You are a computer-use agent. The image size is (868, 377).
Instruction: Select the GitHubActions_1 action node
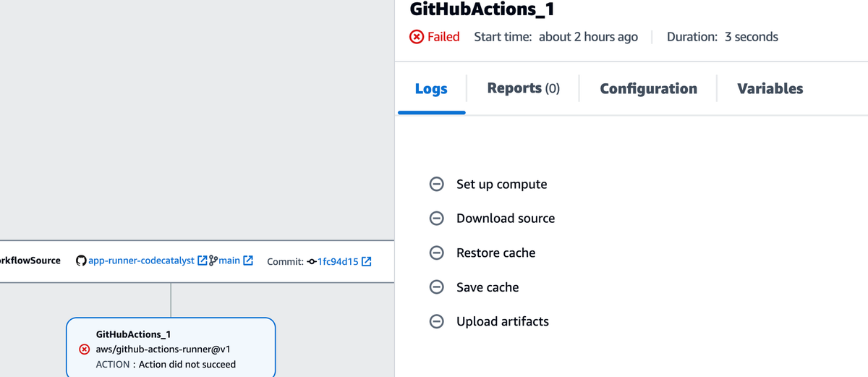[x=171, y=347]
